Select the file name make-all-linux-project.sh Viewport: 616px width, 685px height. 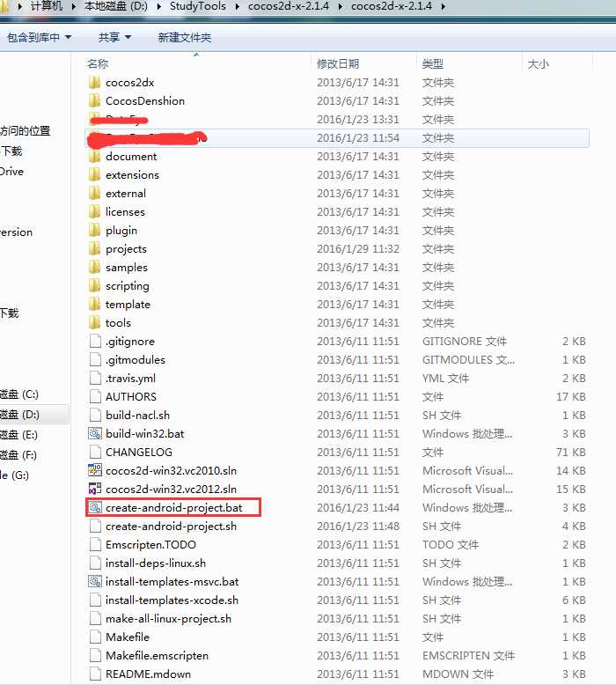168,619
